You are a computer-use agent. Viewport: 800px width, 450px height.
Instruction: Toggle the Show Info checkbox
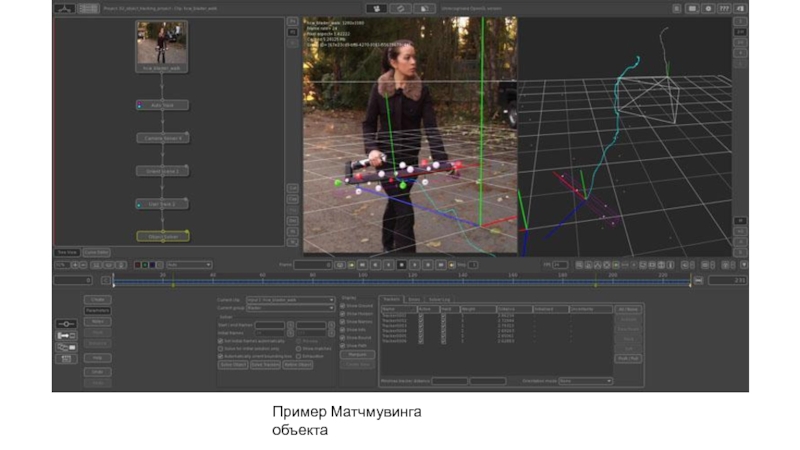point(342,330)
